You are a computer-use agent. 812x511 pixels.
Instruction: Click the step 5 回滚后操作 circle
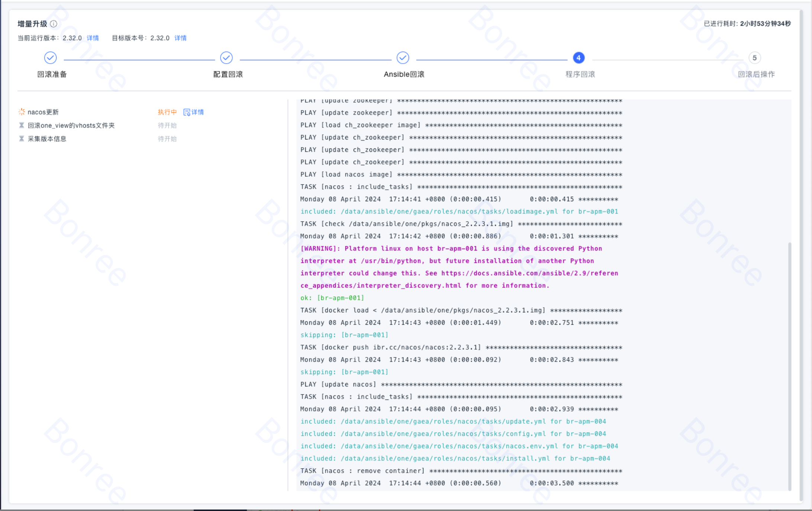[x=754, y=58]
